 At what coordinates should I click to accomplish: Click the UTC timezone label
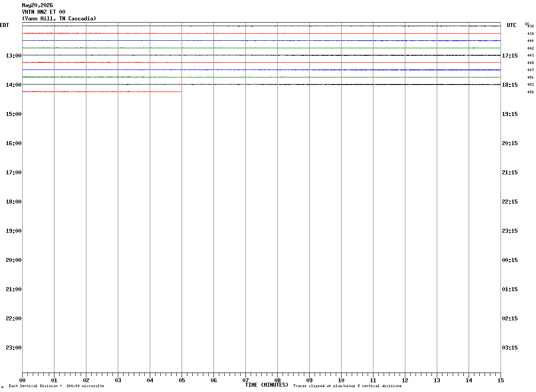[512, 25]
